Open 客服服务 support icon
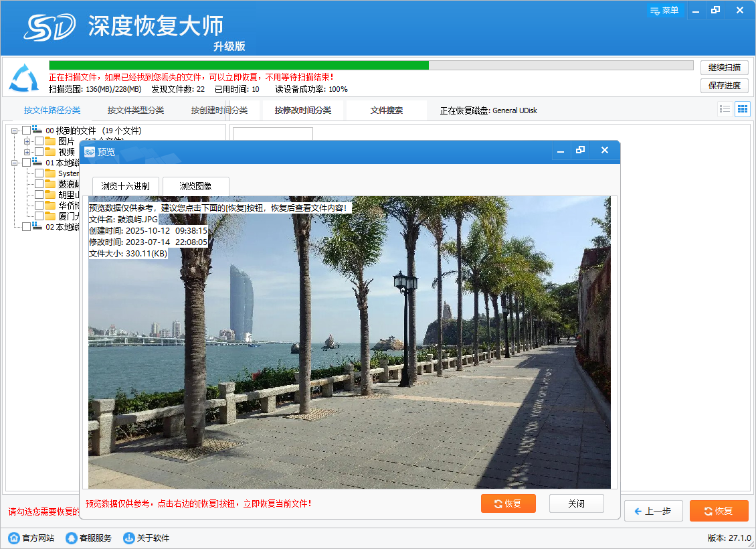Viewport: 756px width, 549px height. tap(72, 538)
